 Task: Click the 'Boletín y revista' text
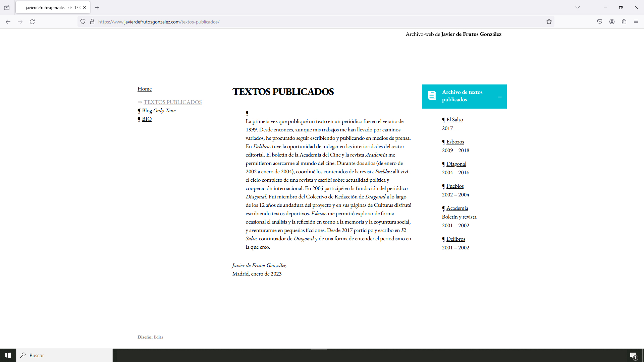459,217
